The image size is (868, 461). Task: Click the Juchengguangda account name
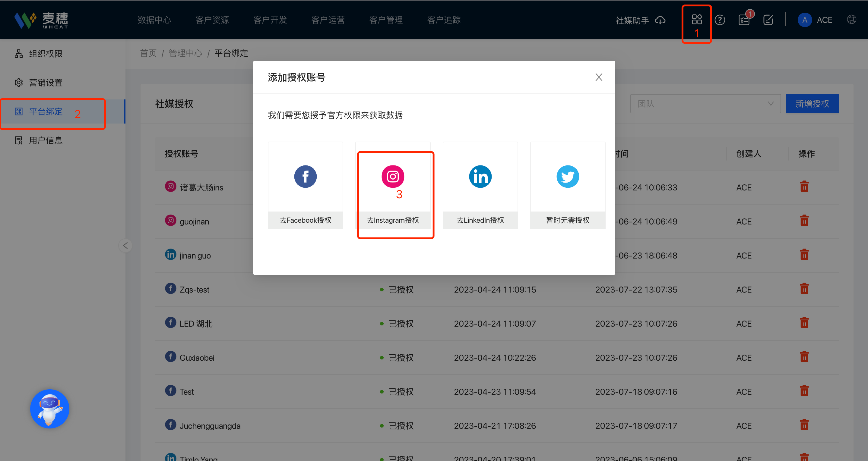[210, 426]
